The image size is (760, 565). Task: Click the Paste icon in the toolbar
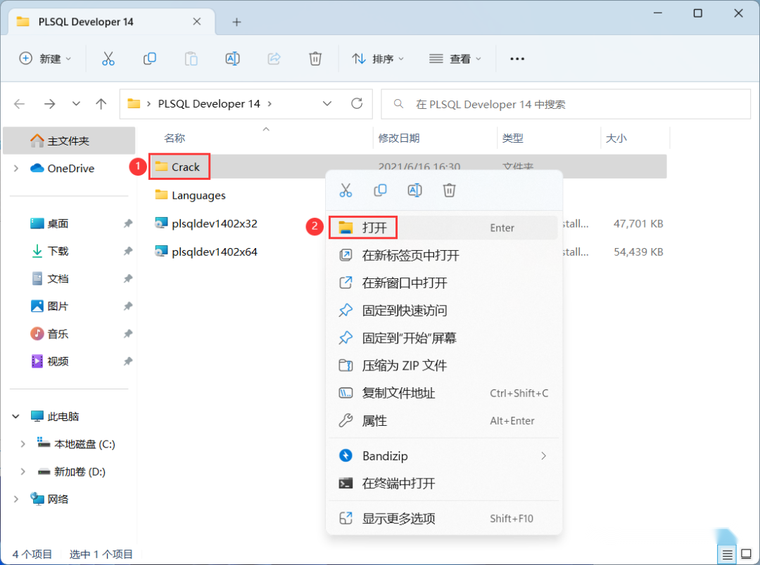pos(191,59)
